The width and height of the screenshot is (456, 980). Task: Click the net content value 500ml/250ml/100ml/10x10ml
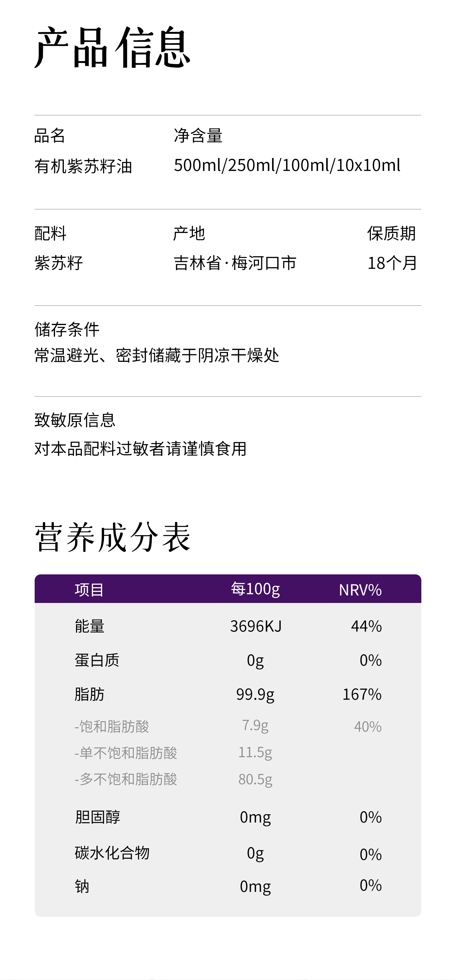[287, 165]
